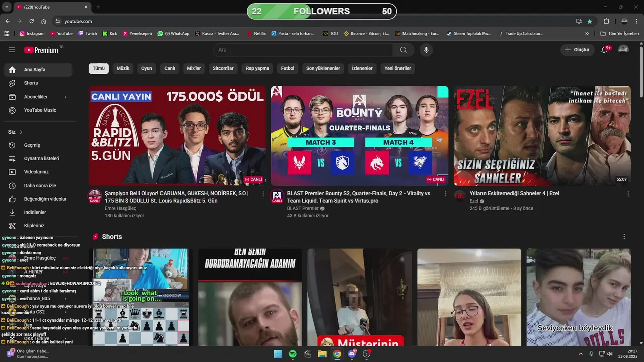Open Emre Hasgüleç channel link under chess video

click(x=120, y=208)
